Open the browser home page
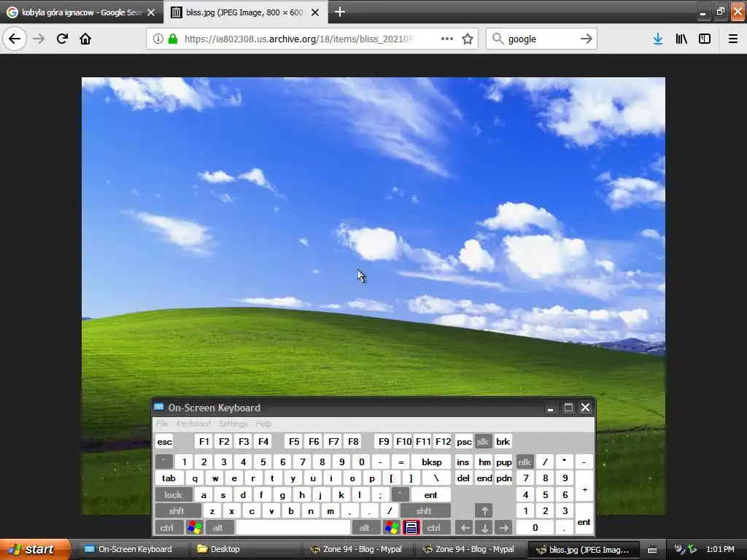This screenshot has height=560, width=747. click(x=85, y=39)
